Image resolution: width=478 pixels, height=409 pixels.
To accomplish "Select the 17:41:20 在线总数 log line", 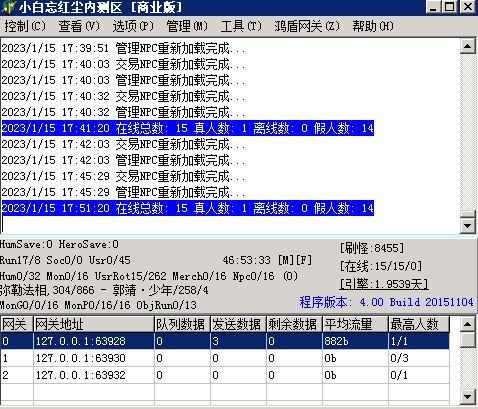I will 188,128.
